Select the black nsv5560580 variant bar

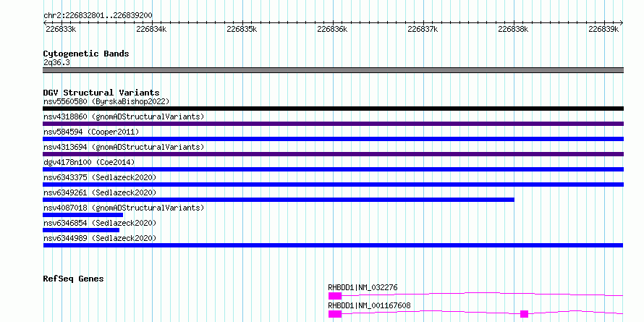coord(333,109)
